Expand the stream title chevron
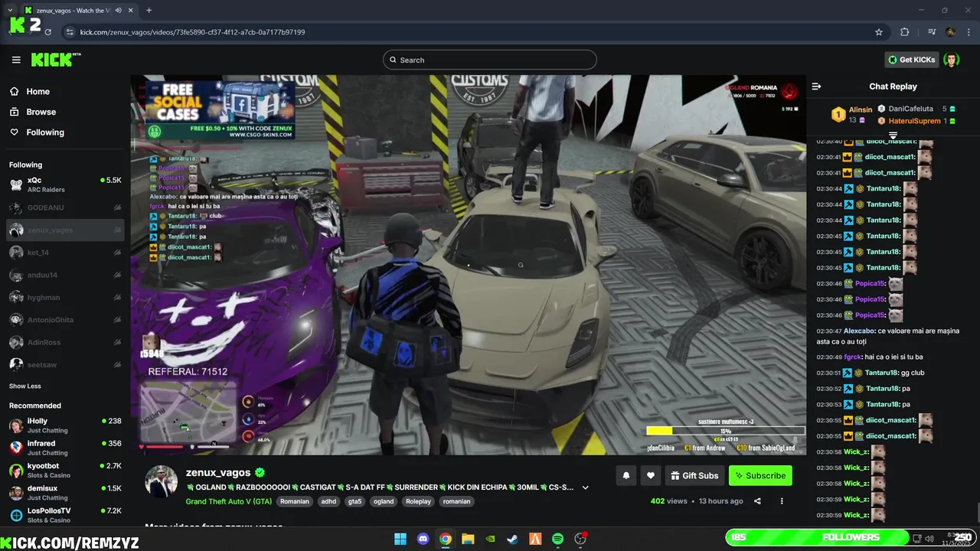Viewport: 980px width, 551px height. click(585, 487)
